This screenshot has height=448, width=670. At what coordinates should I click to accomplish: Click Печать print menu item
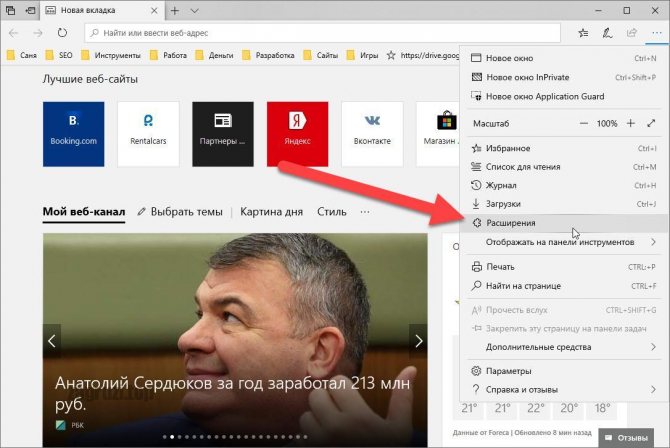pos(564,267)
